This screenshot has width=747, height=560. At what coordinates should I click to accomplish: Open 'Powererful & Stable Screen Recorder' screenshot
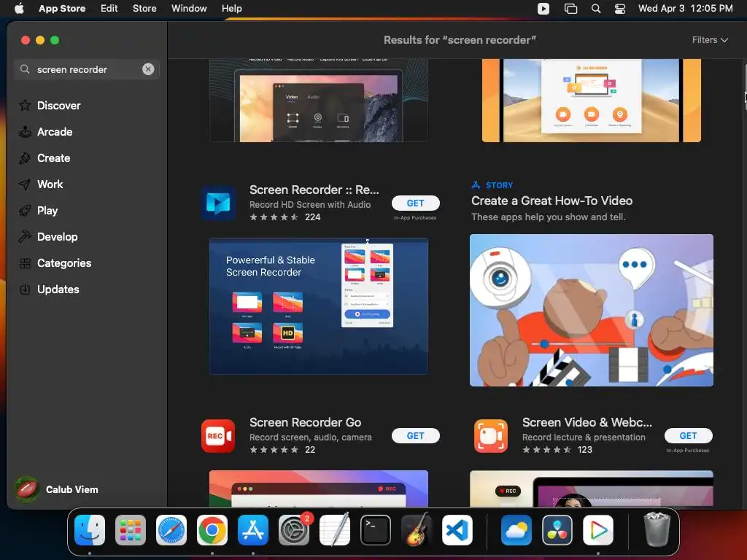pos(319,306)
